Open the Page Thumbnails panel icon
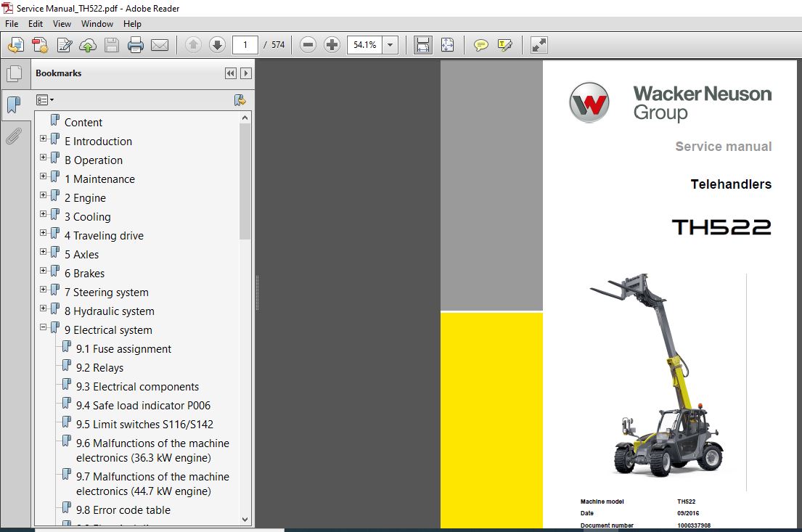Image resolution: width=802 pixels, height=532 pixels. pyautogui.click(x=15, y=73)
